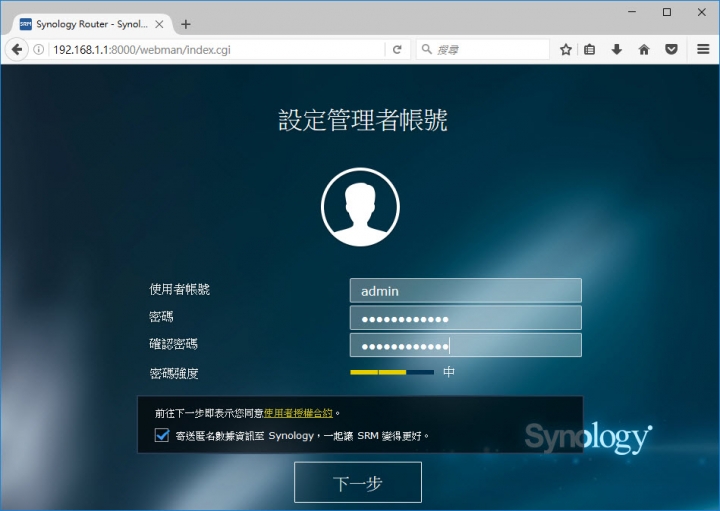Open a new browser tab
The width and height of the screenshot is (720, 511).
click(x=186, y=24)
